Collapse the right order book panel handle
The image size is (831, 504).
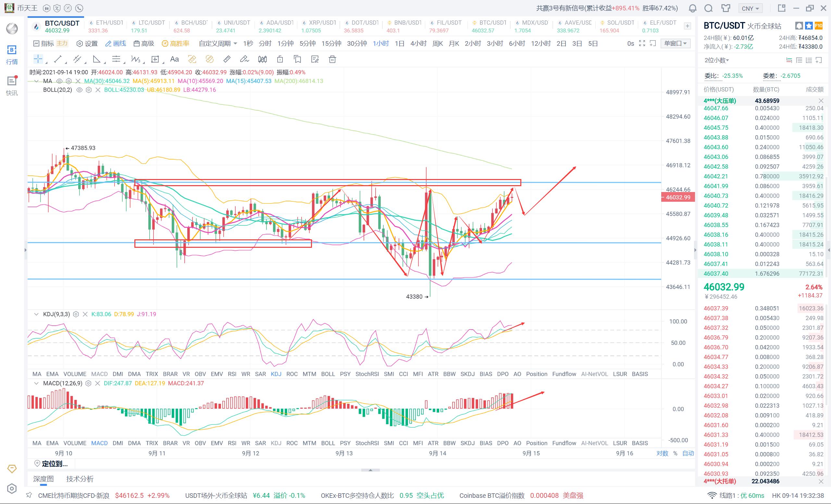pos(695,250)
